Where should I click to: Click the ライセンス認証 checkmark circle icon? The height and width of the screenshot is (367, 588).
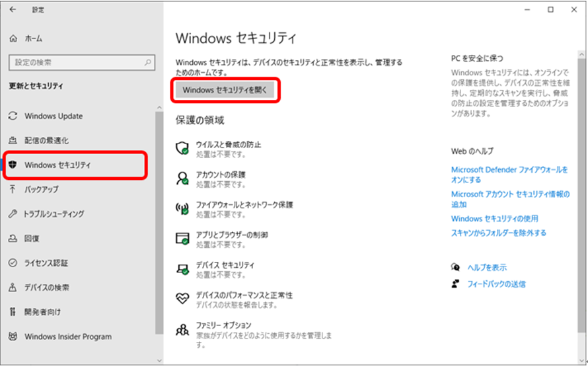tap(13, 263)
